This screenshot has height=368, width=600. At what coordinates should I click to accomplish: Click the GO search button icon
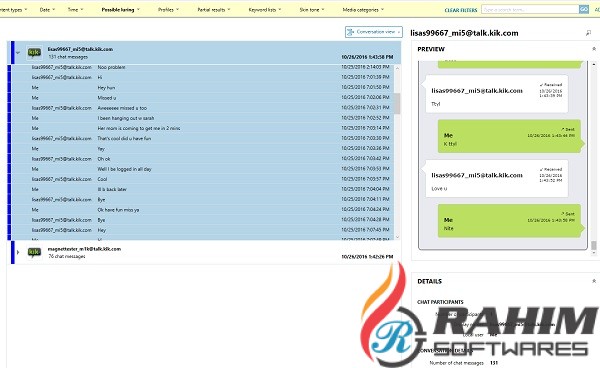(584, 9)
